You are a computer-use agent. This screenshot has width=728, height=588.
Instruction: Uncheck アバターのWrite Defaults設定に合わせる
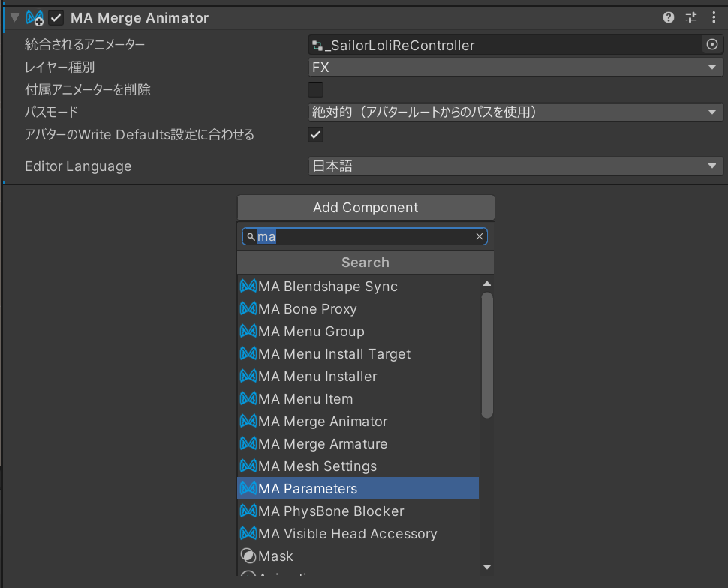[x=315, y=134]
